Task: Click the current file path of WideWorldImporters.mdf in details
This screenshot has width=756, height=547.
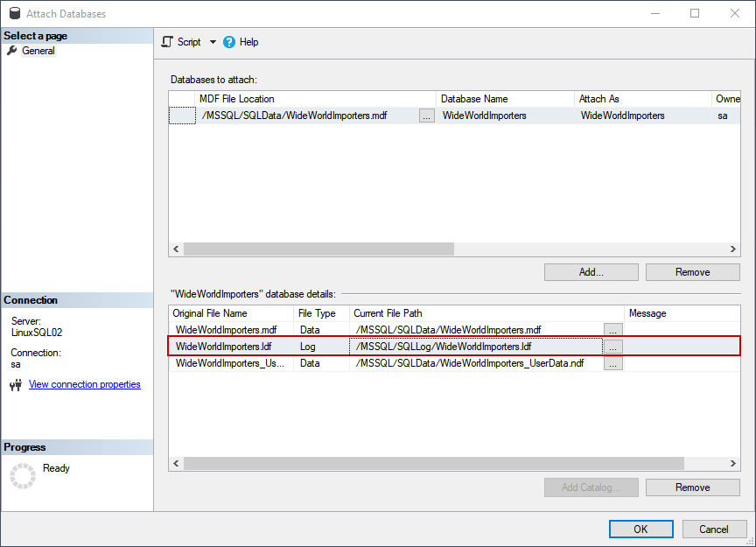Action: click(476, 330)
